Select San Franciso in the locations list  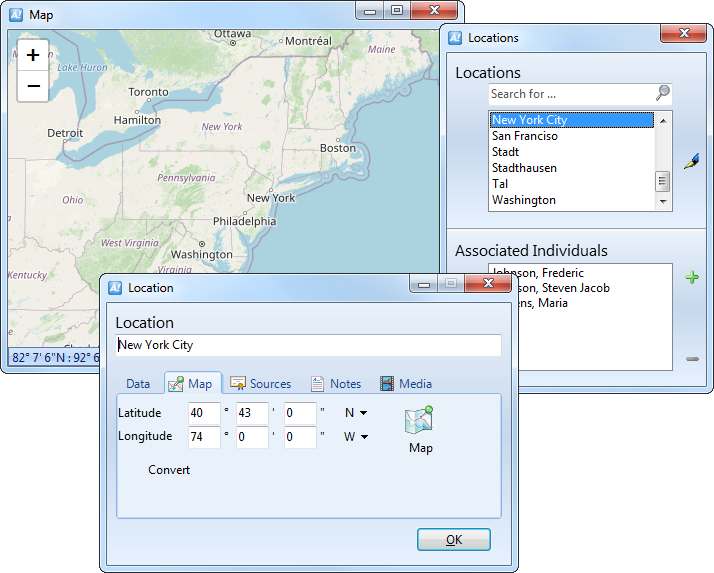[525, 136]
